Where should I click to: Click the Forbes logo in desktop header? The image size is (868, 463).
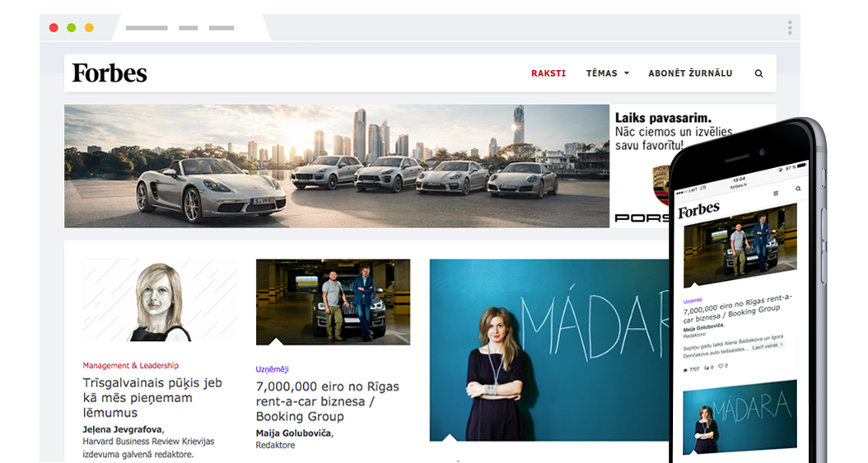point(110,73)
